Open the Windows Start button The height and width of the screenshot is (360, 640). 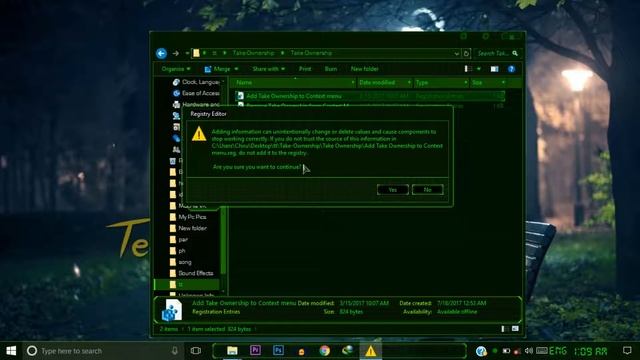click(11, 351)
